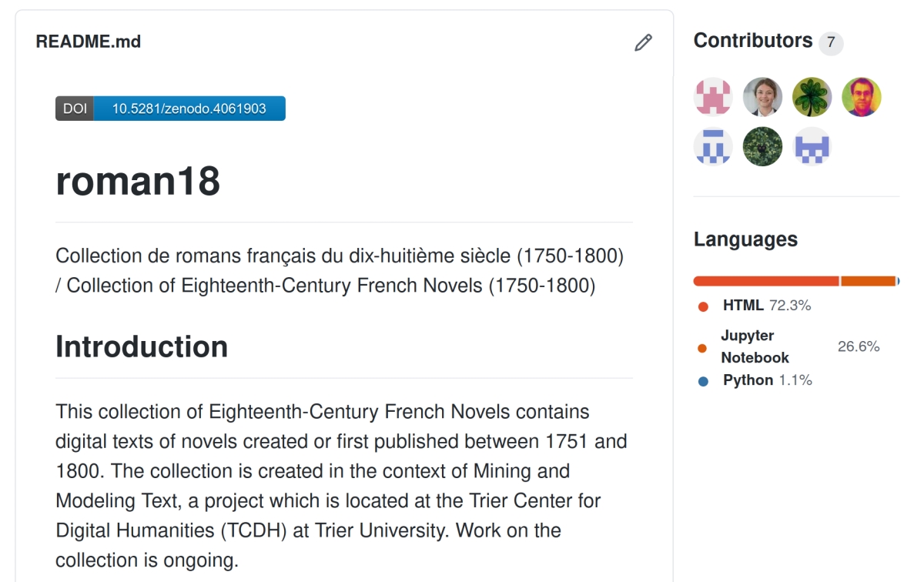Image resolution: width=924 pixels, height=582 pixels.
Task: Click the pencil edit README icon
Action: (643, 43)
